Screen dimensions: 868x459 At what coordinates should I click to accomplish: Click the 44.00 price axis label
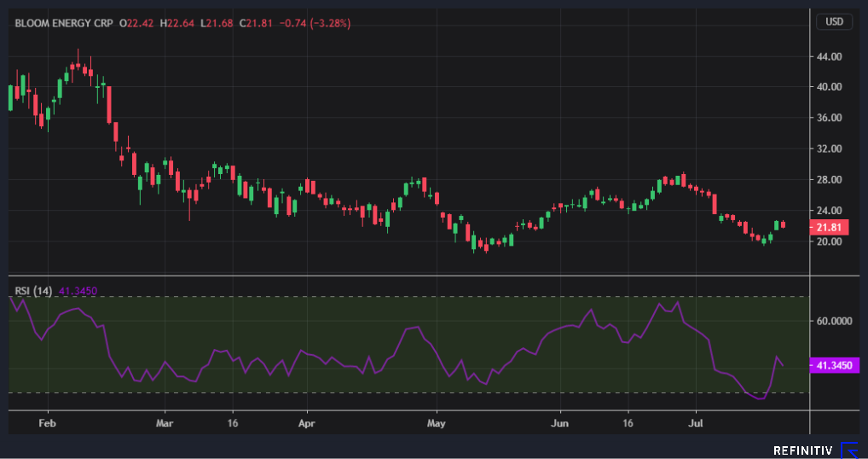click(x=830, y=56)
